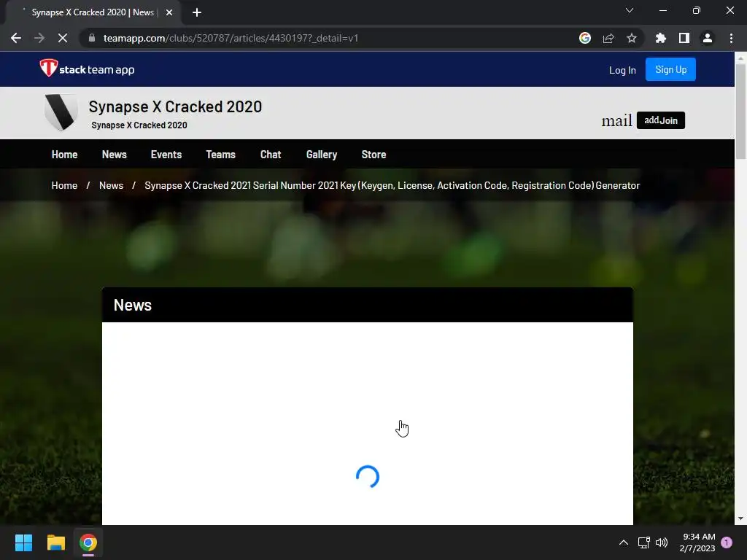Open the Extensions puzzle icon
The height and width of the screenshot is (560, 747).
[661, 38]
